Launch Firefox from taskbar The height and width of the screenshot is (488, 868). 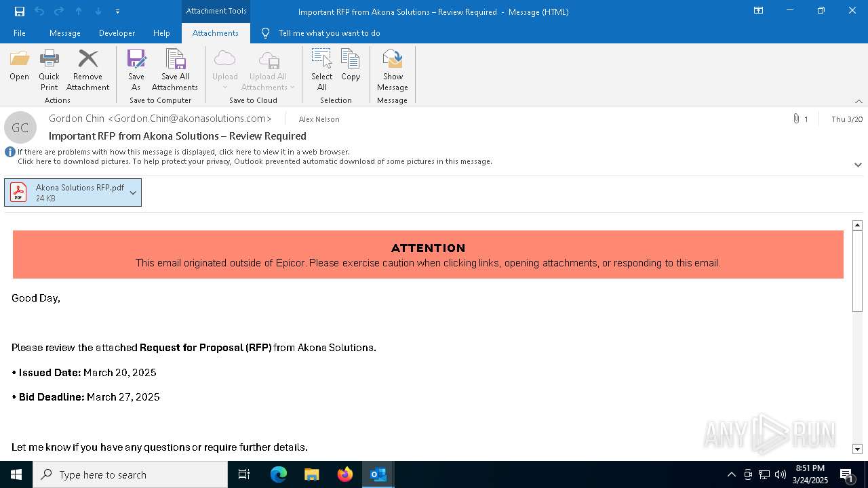pos(345,474)
